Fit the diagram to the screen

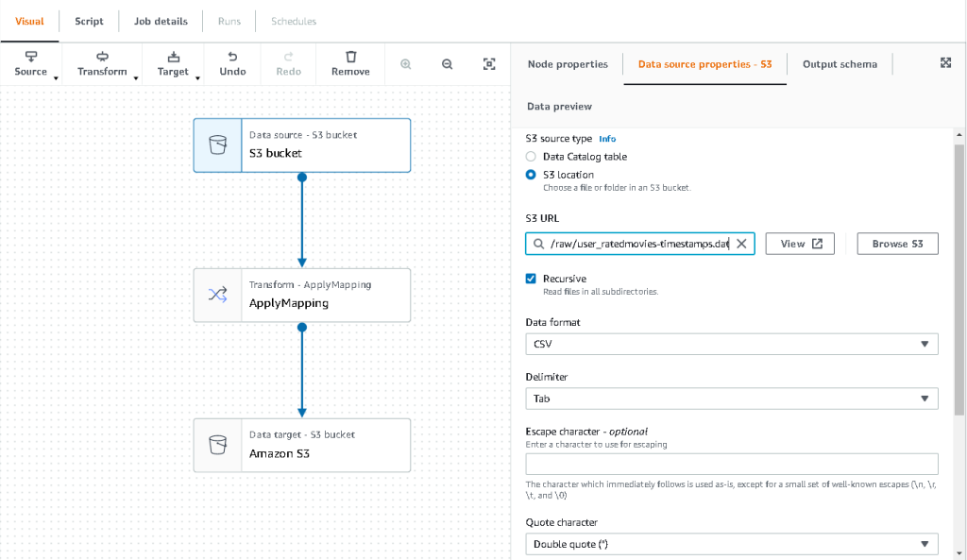click(489, 62)
